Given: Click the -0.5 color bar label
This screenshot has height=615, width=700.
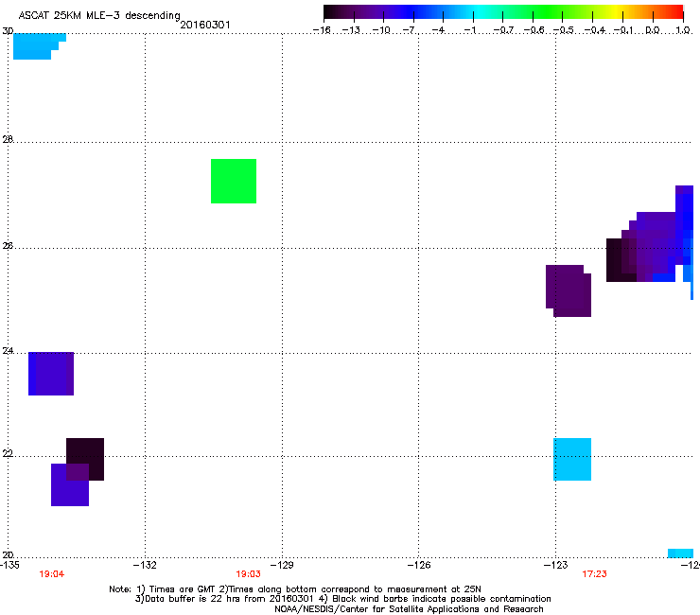Looking at the screenshot, I should pos(564,30).
